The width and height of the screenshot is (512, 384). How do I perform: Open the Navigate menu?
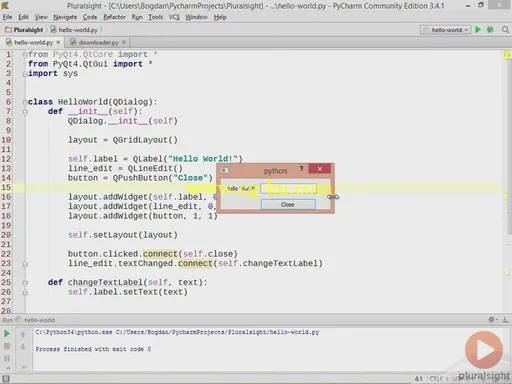click(x=65, y=17)
